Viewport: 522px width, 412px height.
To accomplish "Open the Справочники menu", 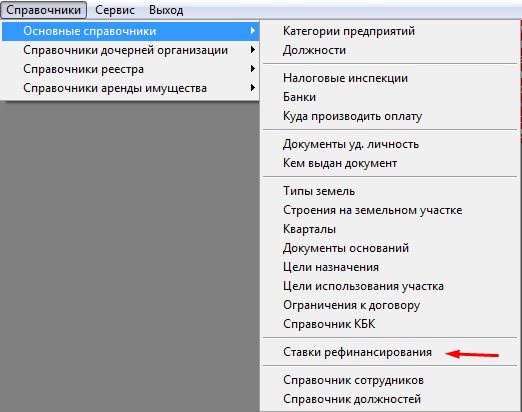I will coord(44,10).
